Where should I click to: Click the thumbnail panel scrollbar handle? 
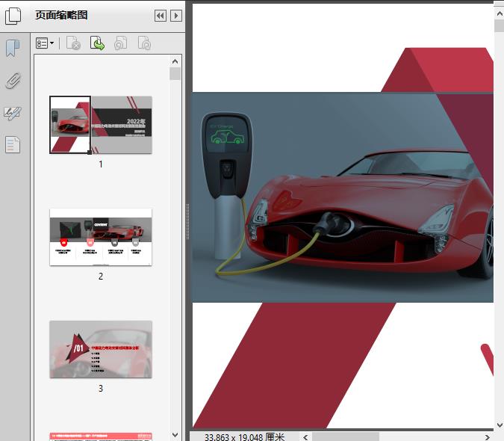tap(175, 74)
